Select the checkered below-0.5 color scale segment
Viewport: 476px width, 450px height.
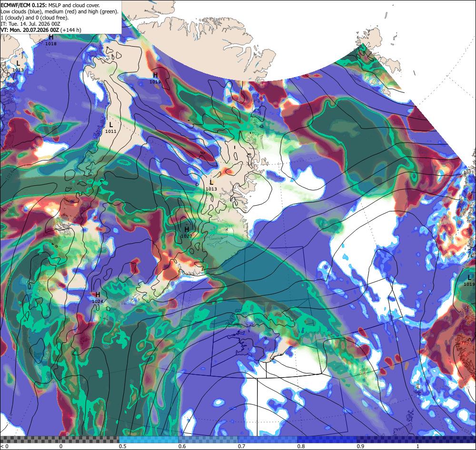(x=59, y=440)
